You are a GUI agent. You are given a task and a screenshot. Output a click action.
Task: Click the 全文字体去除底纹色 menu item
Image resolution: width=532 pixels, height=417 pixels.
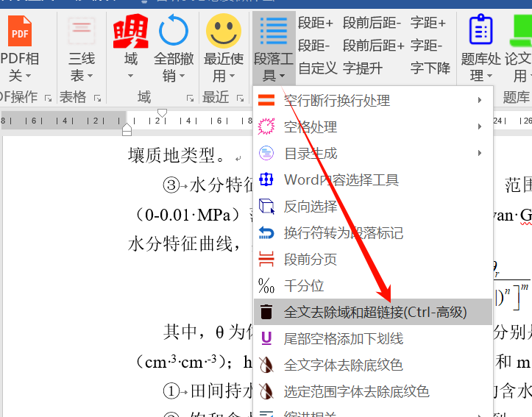point(372,365)
